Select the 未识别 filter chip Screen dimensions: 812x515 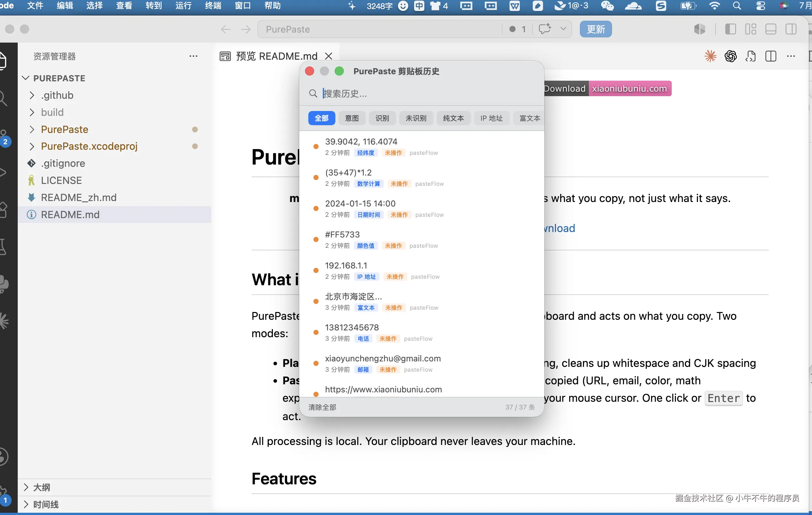click(416, 118)
